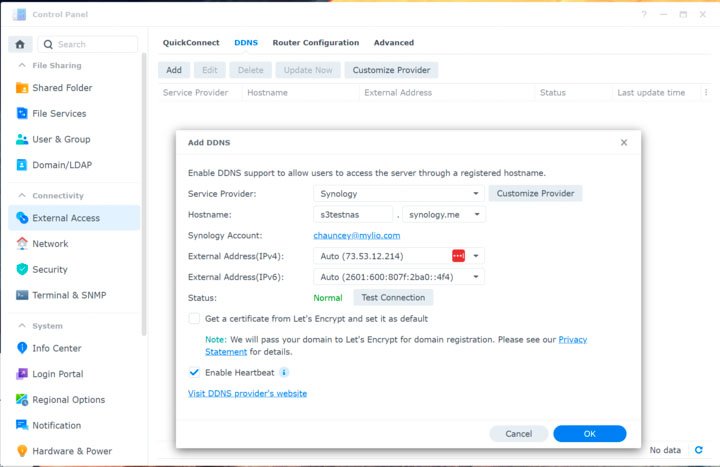This screenshot has width=720, height=467.
Task: Click Cancel in Add DDNS dialog
Action: coord(518,434)
